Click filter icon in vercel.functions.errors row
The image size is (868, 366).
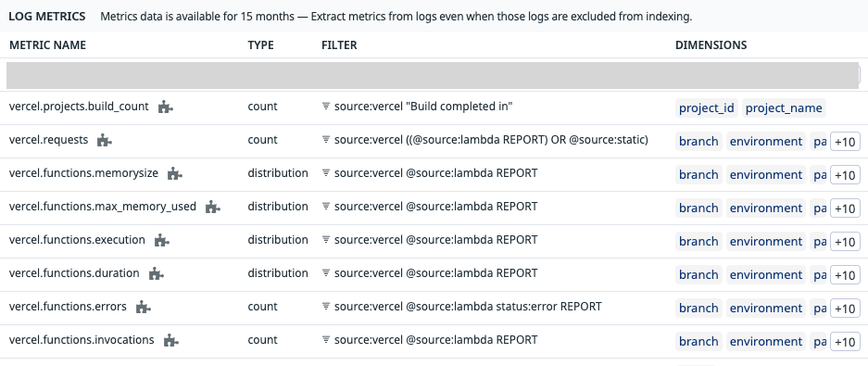tap(326, 306)
